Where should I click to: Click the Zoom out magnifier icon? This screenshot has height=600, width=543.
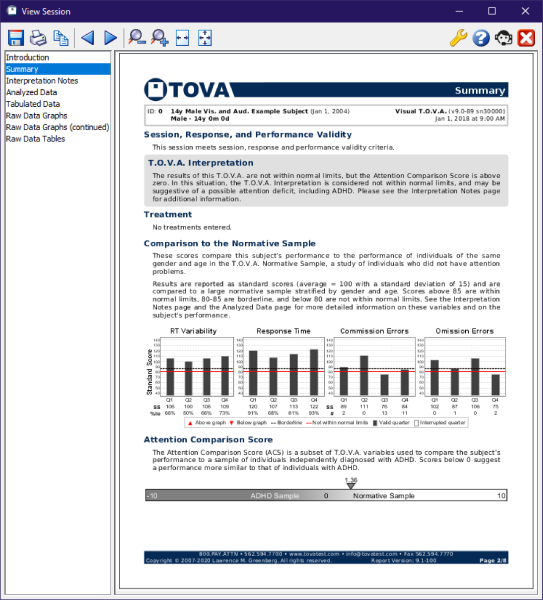click(137, 38)
